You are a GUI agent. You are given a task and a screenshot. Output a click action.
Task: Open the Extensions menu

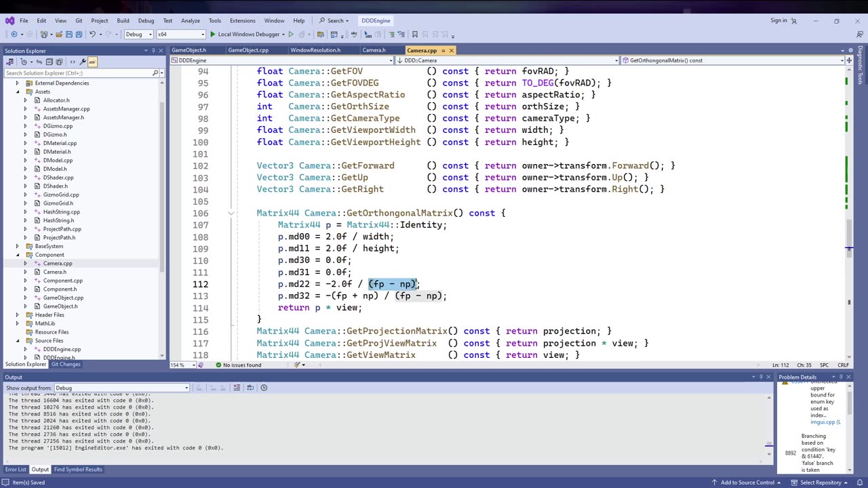pyautogui.click(x=242, y=21)
